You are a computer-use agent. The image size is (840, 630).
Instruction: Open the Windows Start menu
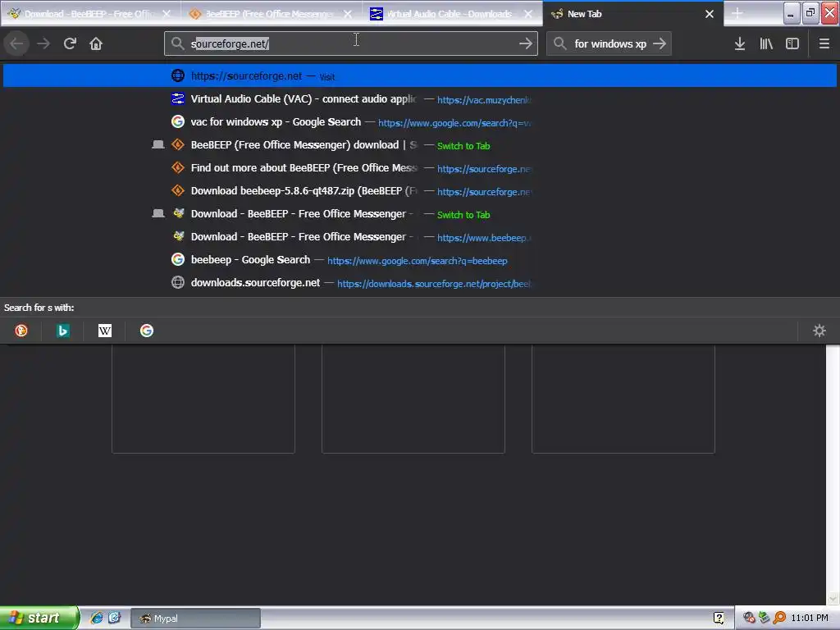coord(39,618)
